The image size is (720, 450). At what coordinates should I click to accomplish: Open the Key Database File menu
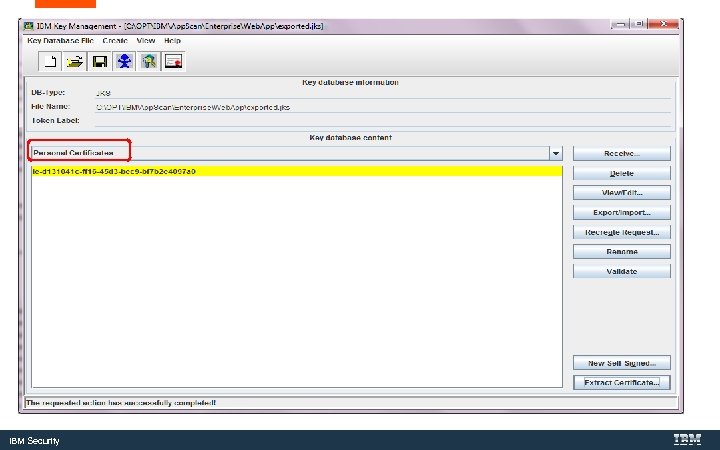pyautogui.click(x=60, y=40)
